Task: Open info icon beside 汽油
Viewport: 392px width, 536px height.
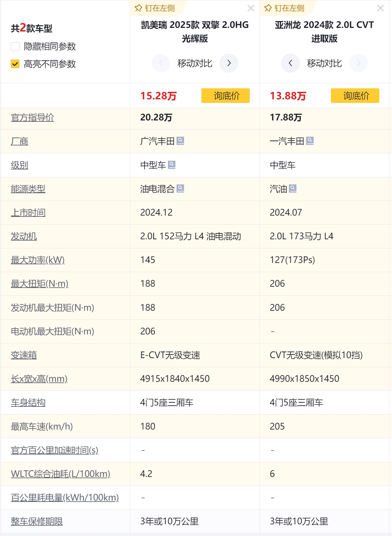Action: [x=293, y=189]
